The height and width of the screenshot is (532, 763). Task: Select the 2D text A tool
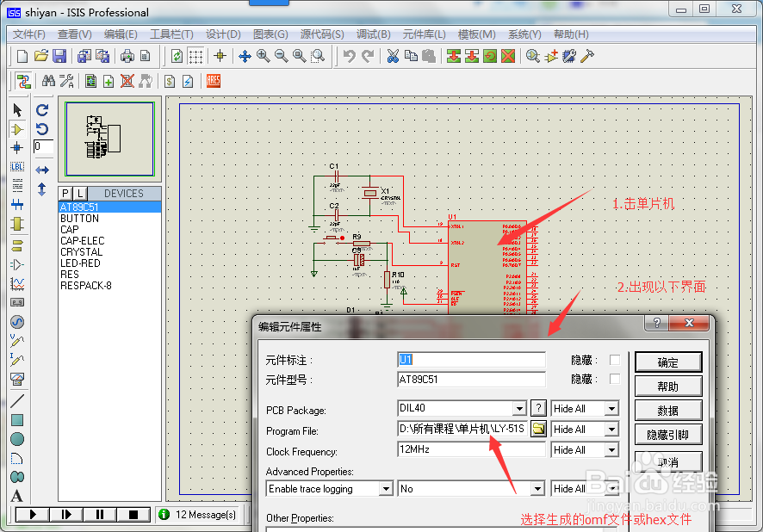17,496
